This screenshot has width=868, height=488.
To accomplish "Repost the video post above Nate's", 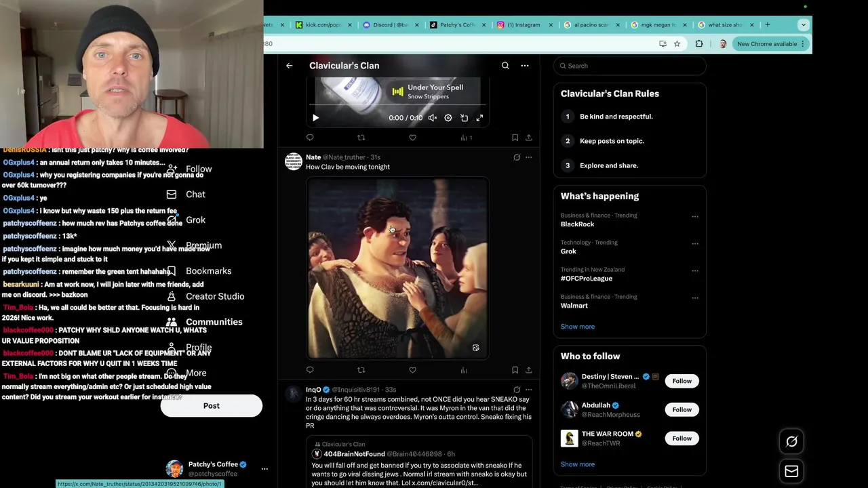I will click(361, 138).
